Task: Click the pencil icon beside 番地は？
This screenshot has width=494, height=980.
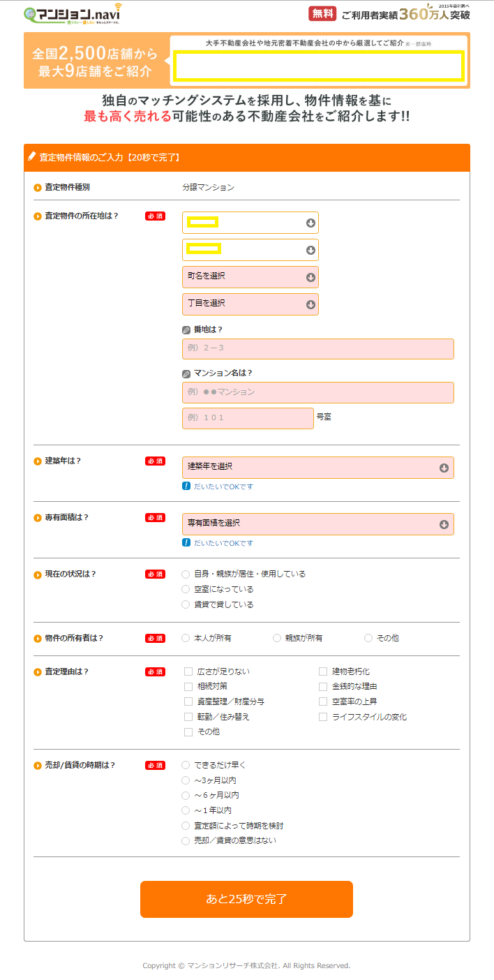Action: (186, 330)
